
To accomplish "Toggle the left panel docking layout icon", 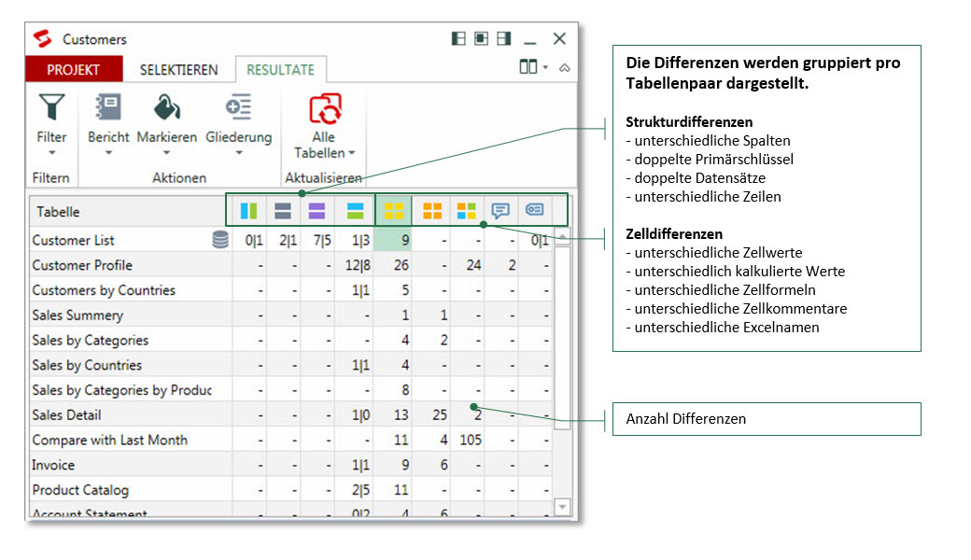I will [x=458, y=39].
